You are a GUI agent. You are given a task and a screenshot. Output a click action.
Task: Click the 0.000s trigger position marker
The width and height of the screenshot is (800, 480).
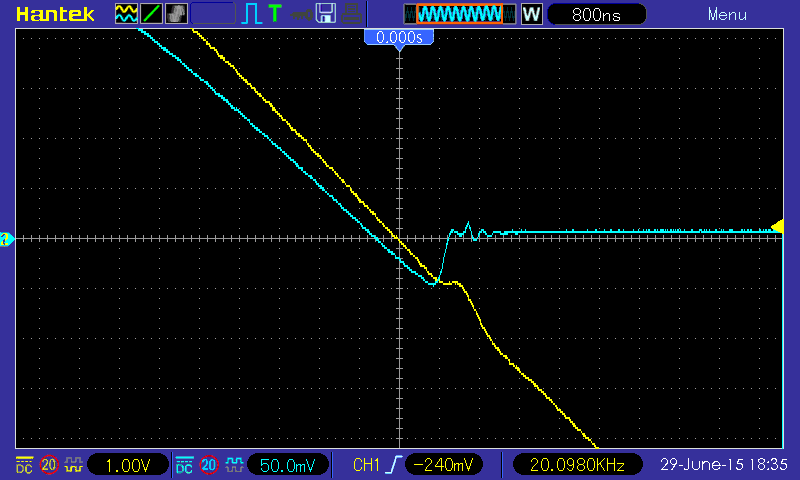pyautogui.click(x=399, y=38)
